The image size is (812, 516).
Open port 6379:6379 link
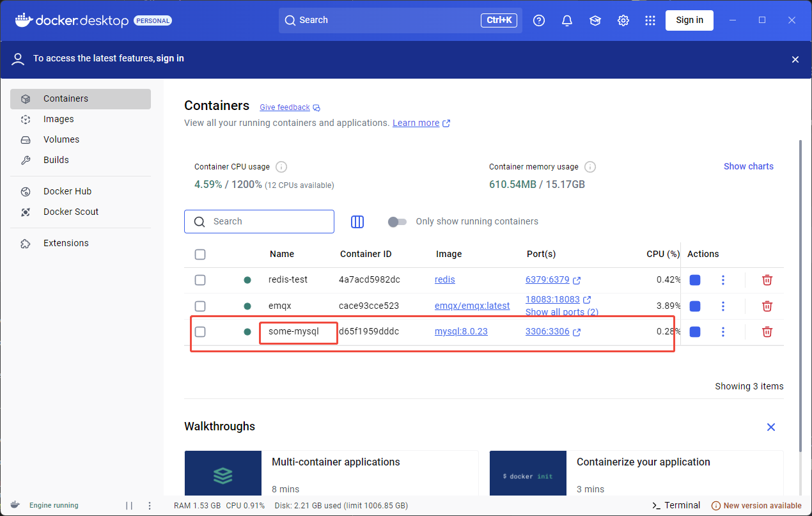pyautogui.click(x=547, y=280)
